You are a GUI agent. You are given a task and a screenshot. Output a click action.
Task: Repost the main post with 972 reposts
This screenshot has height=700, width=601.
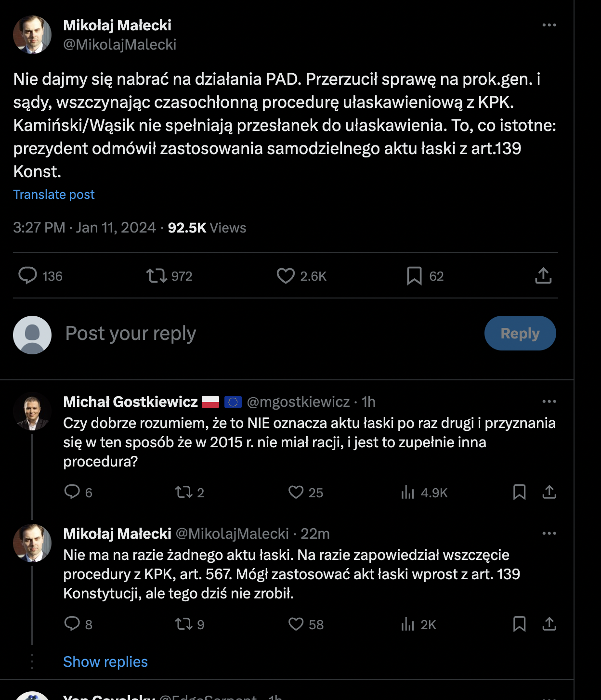tap(156, 276)
